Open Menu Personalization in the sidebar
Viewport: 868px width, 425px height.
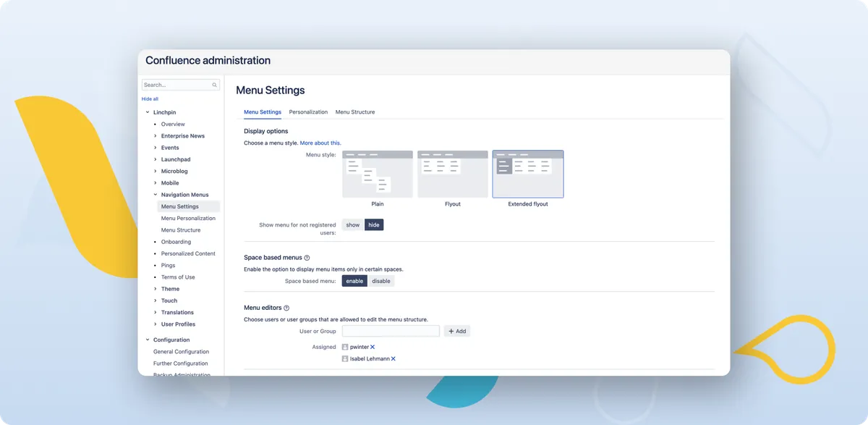[188, 218]
